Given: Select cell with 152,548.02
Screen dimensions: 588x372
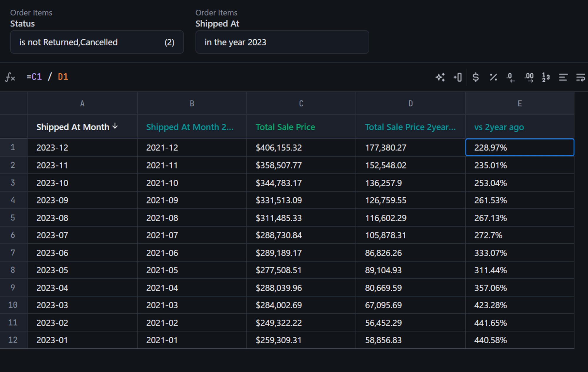Looking at the screenshot, I should pos(411,165).
